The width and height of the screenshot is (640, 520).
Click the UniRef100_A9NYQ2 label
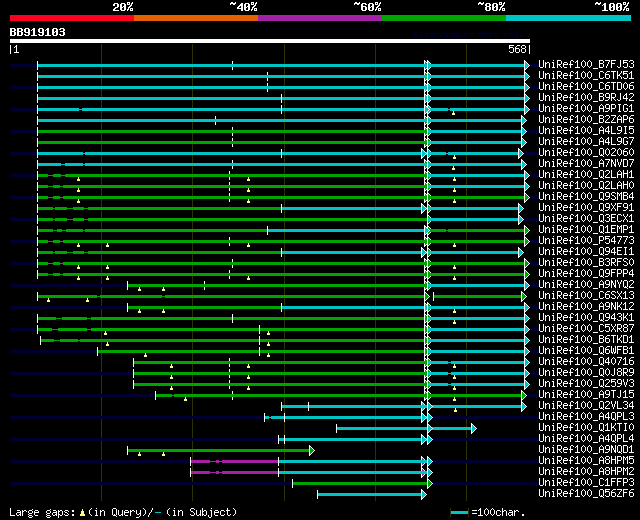pyautogui.click(x=586, y=285)
